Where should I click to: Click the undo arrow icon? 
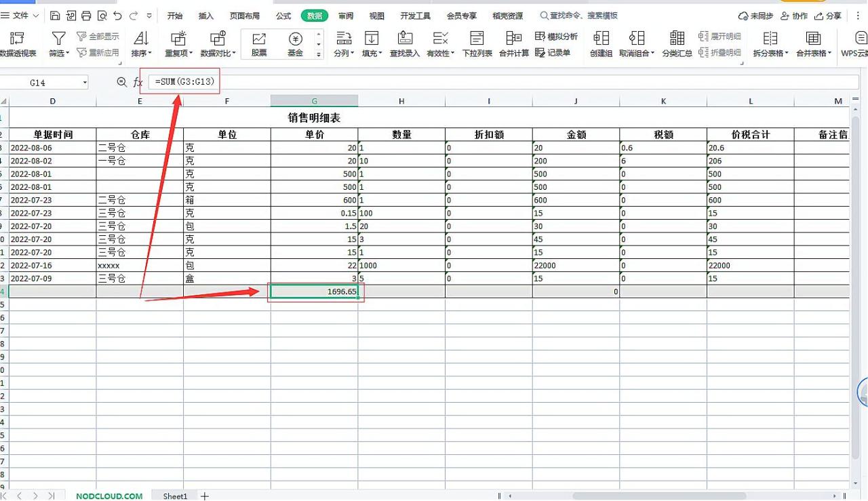click(118, 16)
